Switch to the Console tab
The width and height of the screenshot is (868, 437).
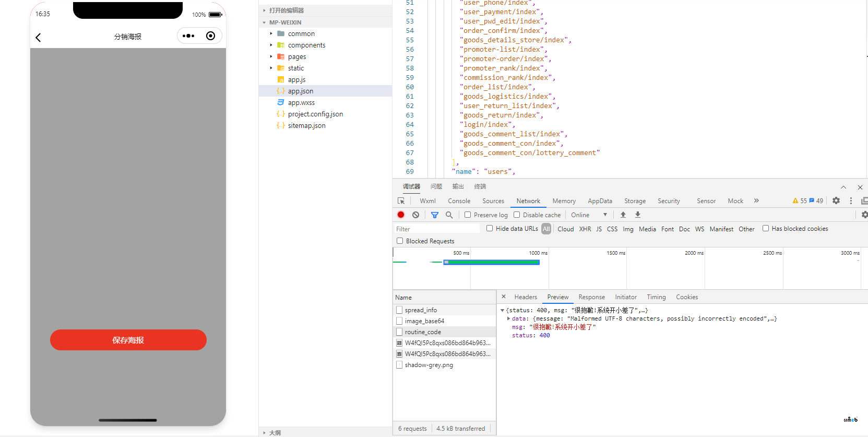[459, 200]
